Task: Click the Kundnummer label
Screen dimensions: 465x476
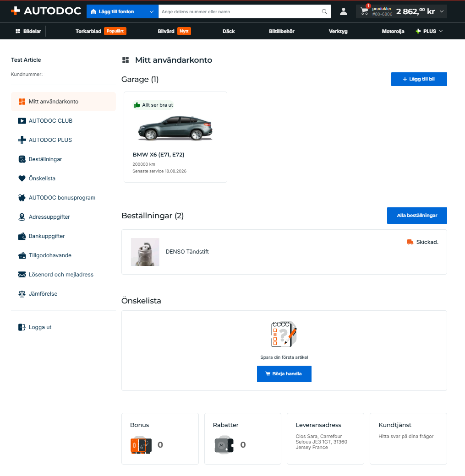Action: 27,74
